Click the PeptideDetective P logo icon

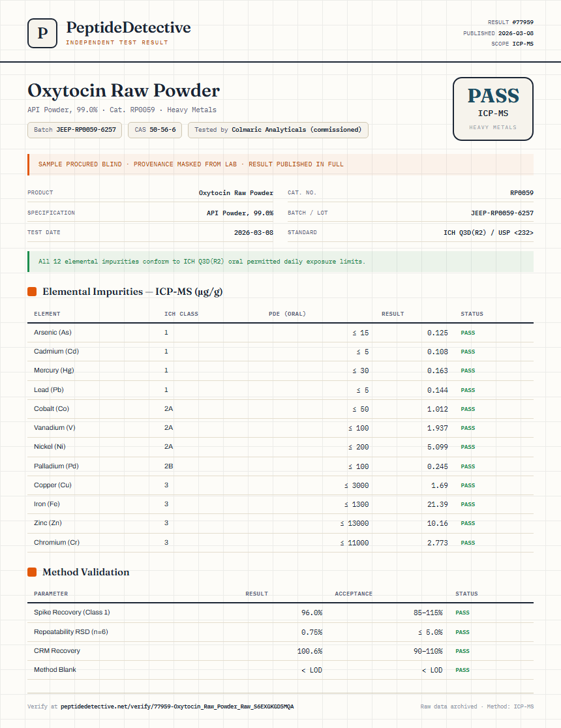tap(42, 33)
